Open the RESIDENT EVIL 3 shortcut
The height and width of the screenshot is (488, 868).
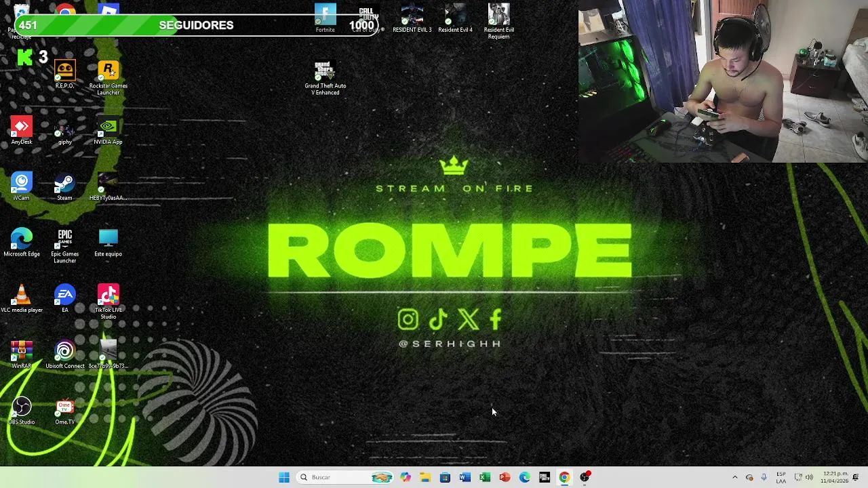412,18
